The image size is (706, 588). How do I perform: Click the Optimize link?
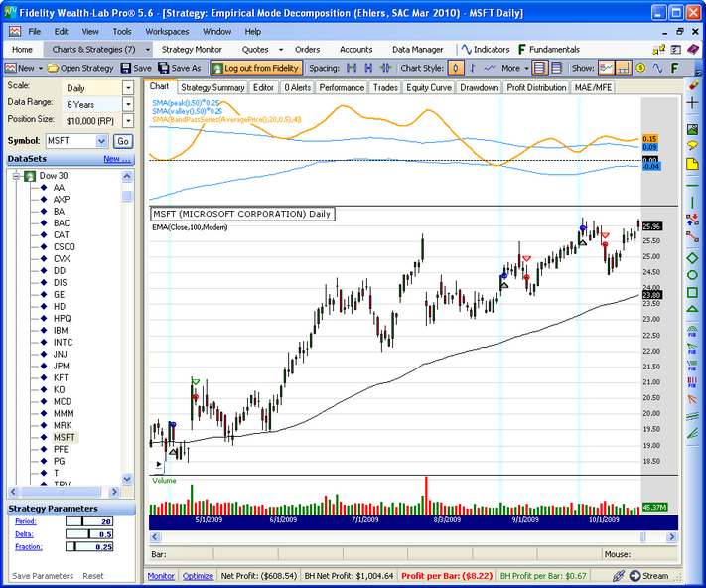click(198, 576)
